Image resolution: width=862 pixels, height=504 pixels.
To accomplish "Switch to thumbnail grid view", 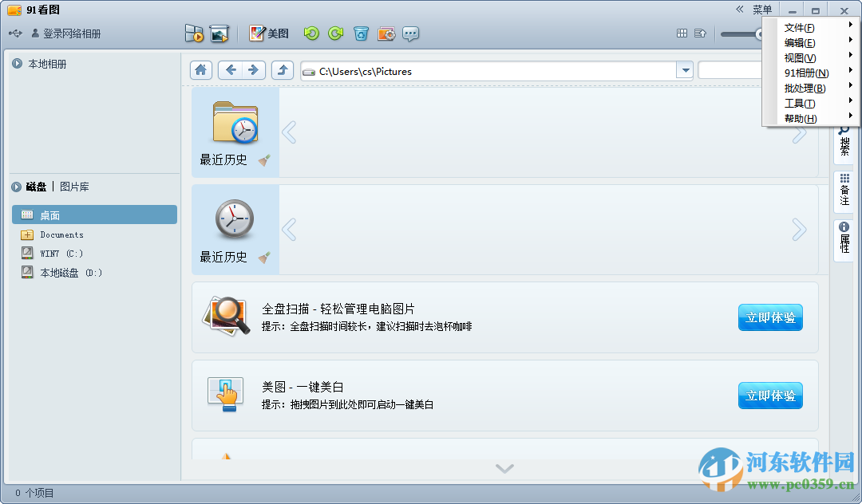I will point(682,33).
